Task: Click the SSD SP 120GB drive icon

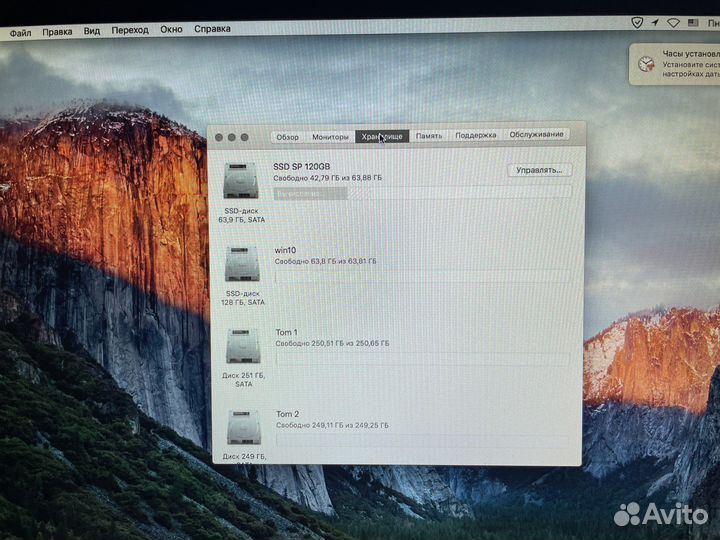Action: click(x=241, y=180)
